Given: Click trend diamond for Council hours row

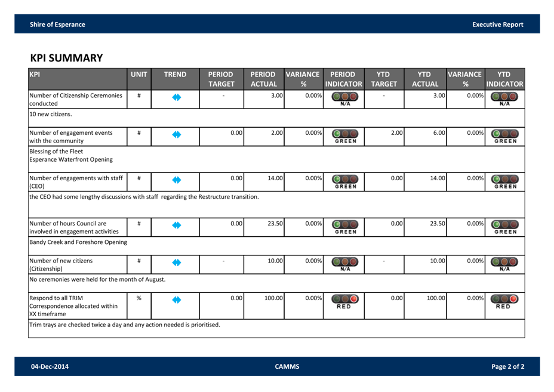Looking at the screenshot, I should pos(176,226).
